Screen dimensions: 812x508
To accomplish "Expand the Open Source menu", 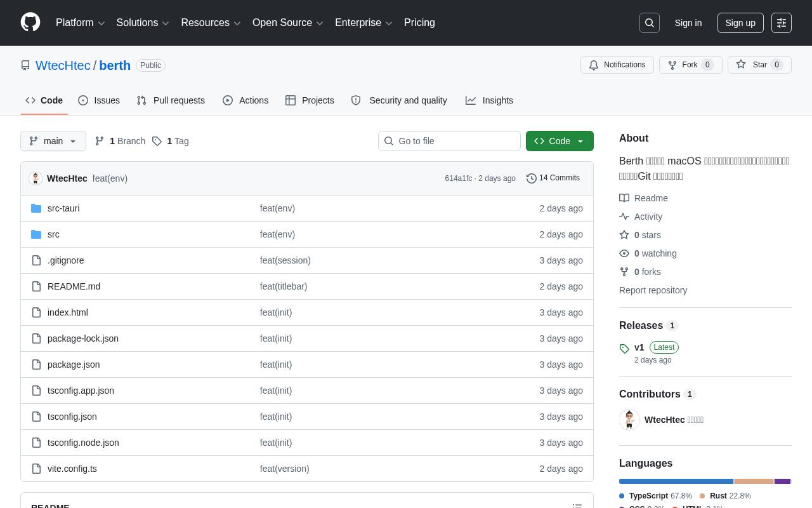I will 288,23.
